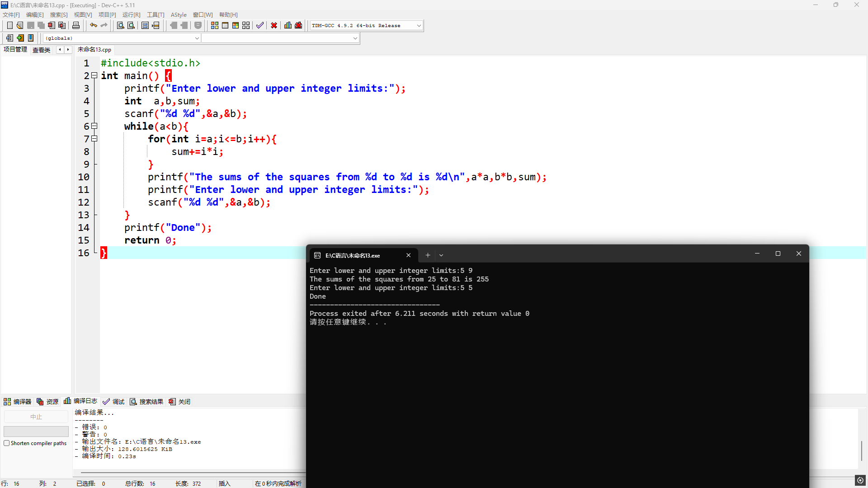Viewport: 868px width, 488px height.
Task: Click the 中止 abort button
Action: pos(36,417)
